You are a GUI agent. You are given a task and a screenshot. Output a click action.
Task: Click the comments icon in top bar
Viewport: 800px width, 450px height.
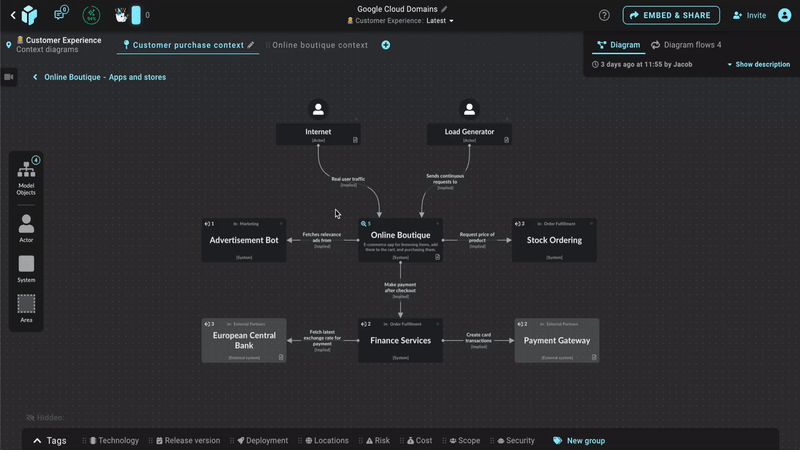point(60,15)
